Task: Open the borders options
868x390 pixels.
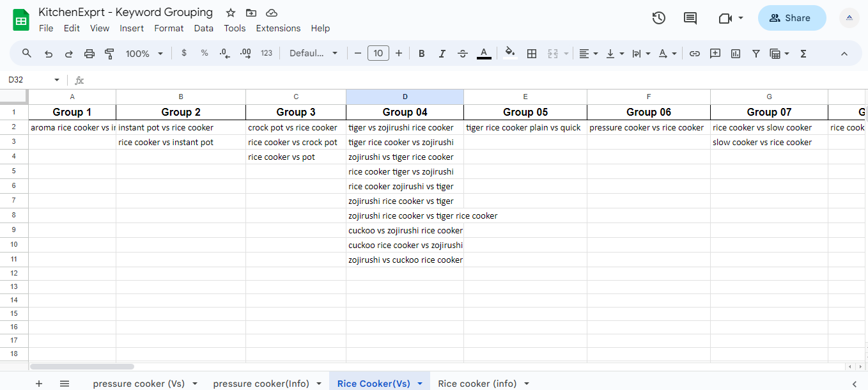Action: coord(531,54)
